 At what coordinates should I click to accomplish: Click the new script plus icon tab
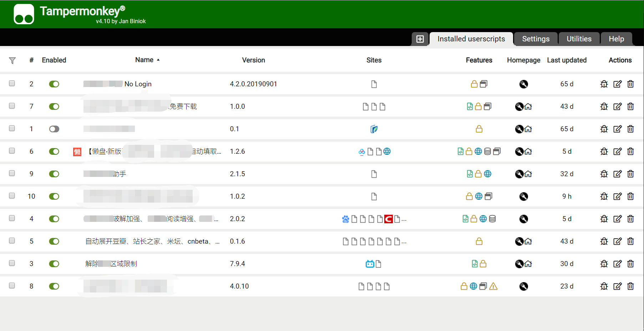click(420, 39)
